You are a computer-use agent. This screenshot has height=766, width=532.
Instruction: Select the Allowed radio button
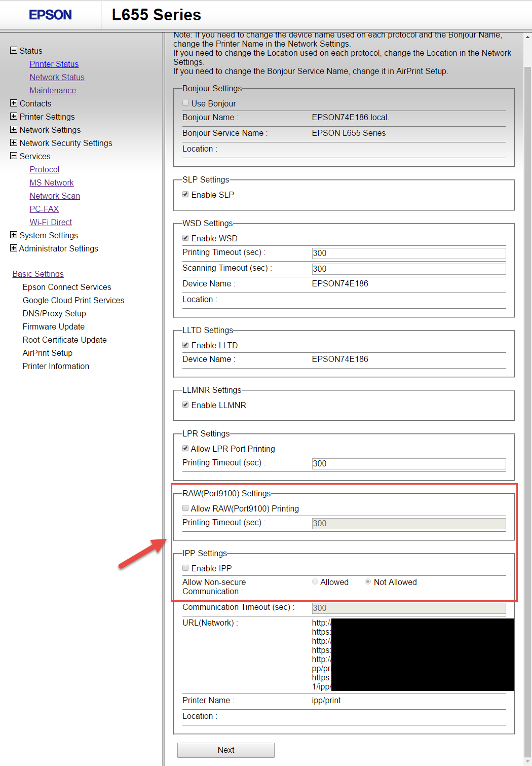(315, 581)
